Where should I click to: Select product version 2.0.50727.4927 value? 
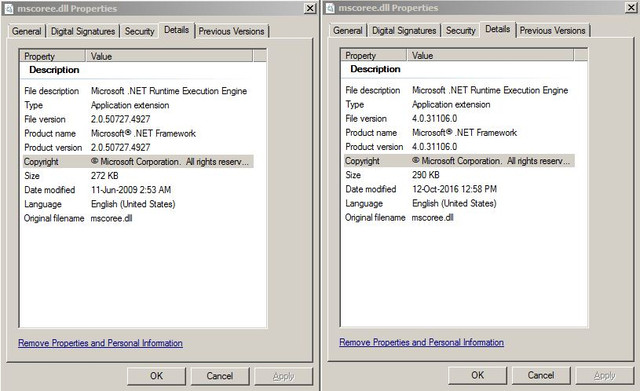tap(120, 147)
